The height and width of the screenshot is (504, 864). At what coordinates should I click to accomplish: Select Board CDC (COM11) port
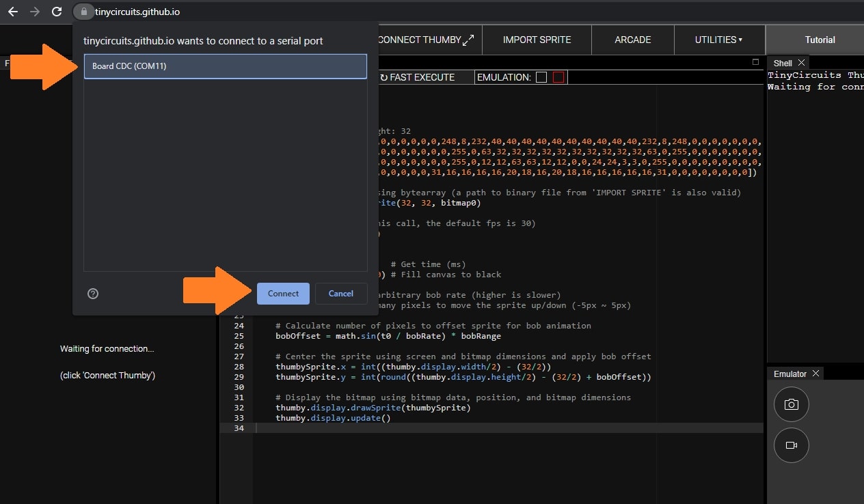[226, 66]
